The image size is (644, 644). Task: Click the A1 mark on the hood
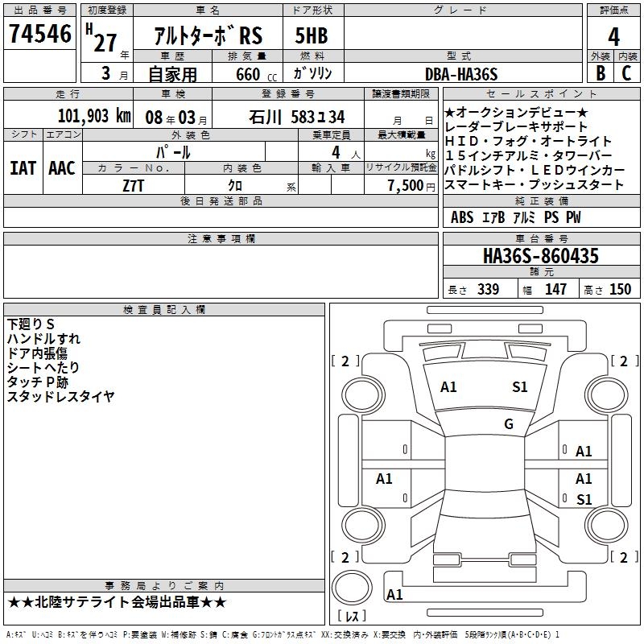pos(448,387)
